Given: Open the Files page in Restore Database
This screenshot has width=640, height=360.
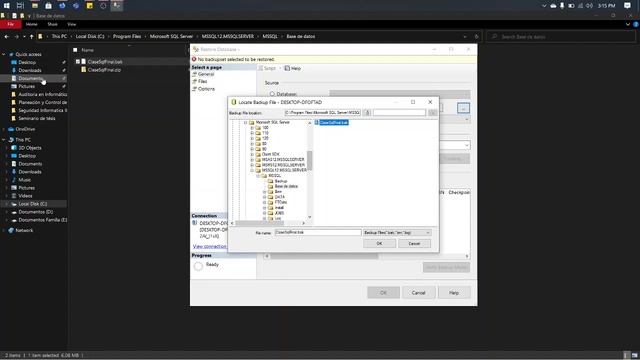Looking at the screenshot, I should tap(202, 82).
